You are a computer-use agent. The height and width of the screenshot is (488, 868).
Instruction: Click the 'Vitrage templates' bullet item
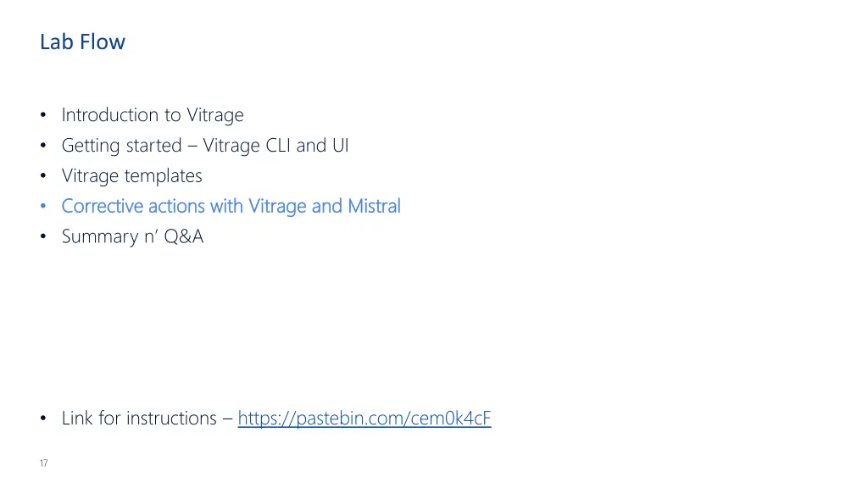tap(131, 176)
